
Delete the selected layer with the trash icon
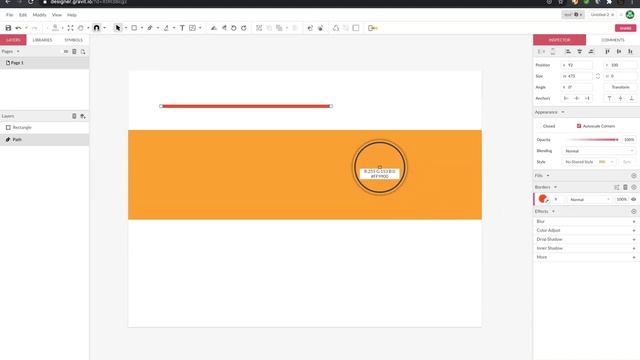[x=74, y=116]
